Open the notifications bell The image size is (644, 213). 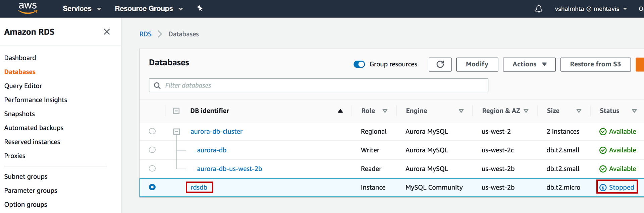coord(539,9)
